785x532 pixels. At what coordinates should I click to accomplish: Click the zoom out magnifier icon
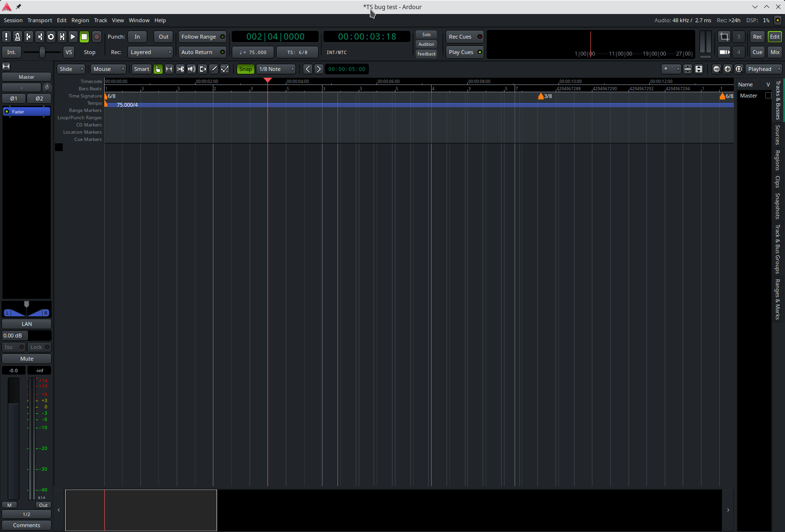coord(716,69)
